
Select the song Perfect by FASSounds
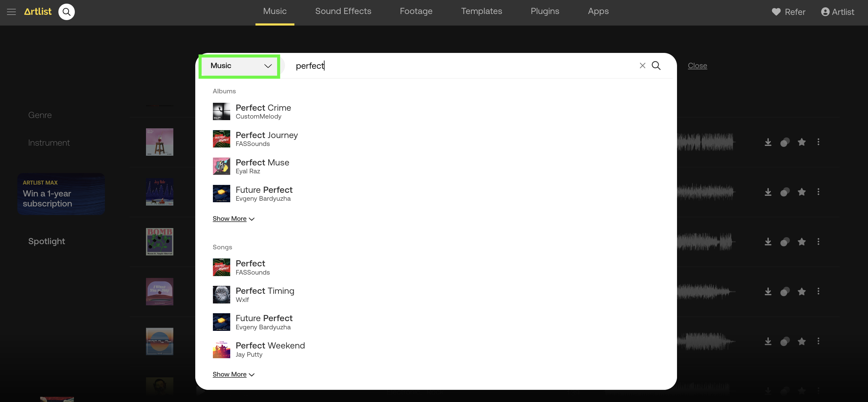241,267
